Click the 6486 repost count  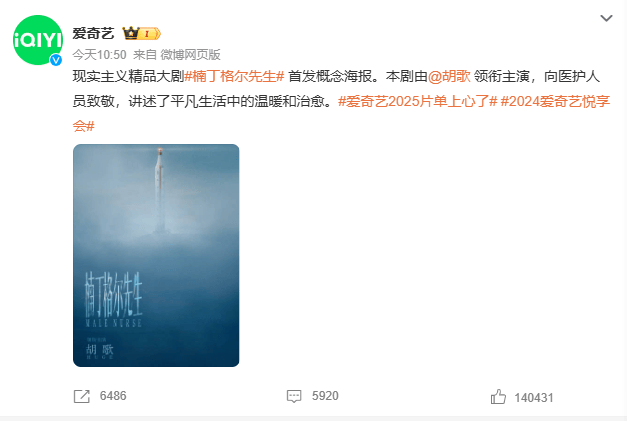click(113, 396)
